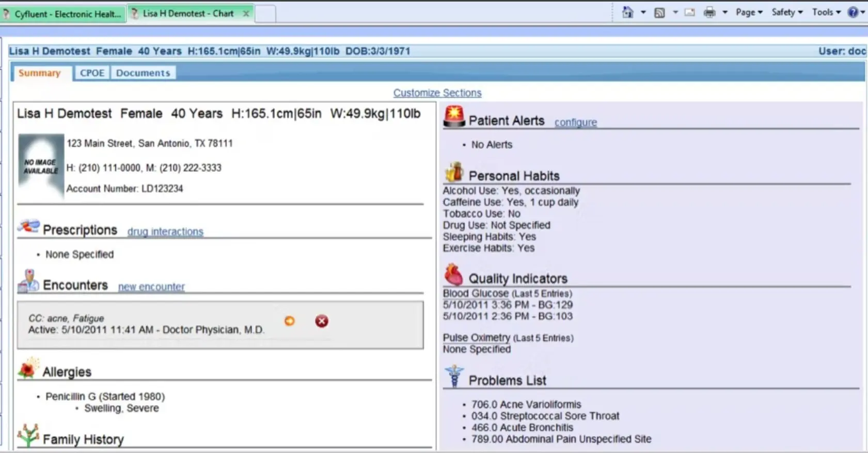Click the Swelling, Severe reaction text
The height and width of the screenshot is (453, 868).
coord(121,408)
